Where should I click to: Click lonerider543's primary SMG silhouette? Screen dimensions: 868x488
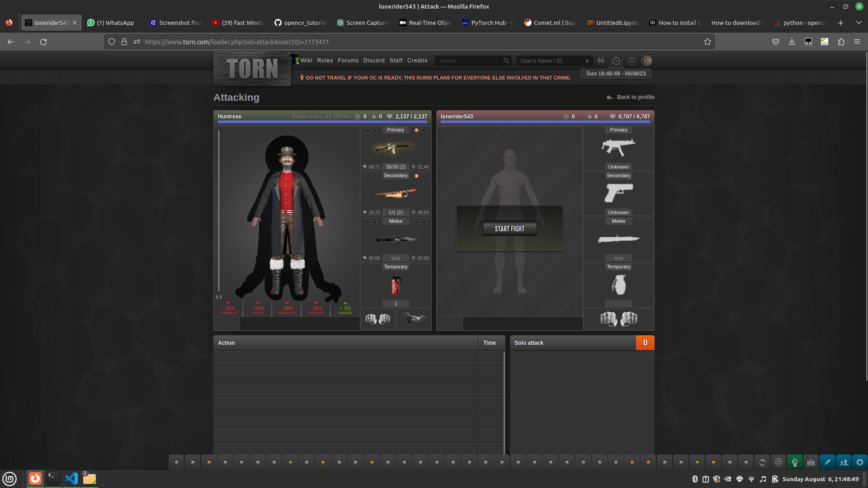[x=618, y=147]
